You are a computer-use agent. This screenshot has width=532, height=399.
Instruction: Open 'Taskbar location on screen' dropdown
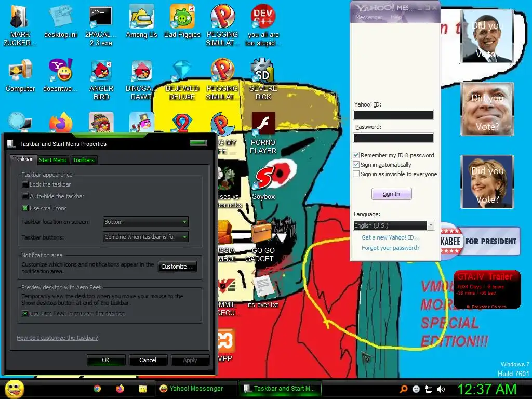click(x=145, y=222)
